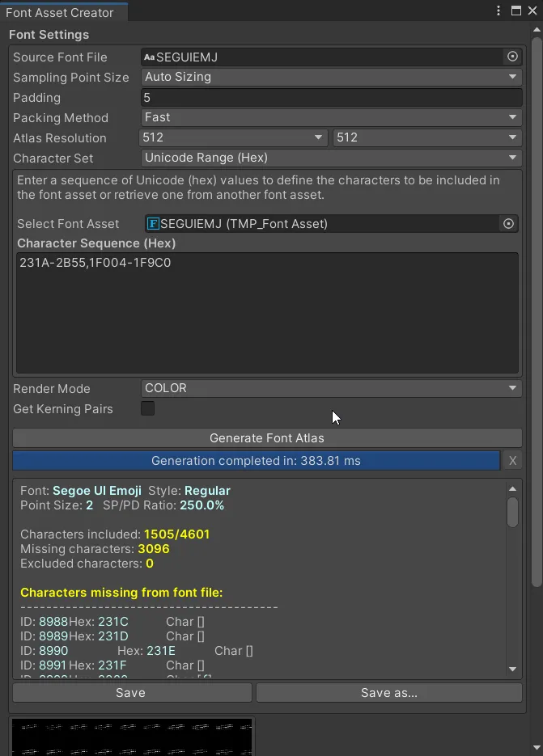Open Atlas Resolution height dropdown
Screen dimensions: 543x756
tap(427, 137)
